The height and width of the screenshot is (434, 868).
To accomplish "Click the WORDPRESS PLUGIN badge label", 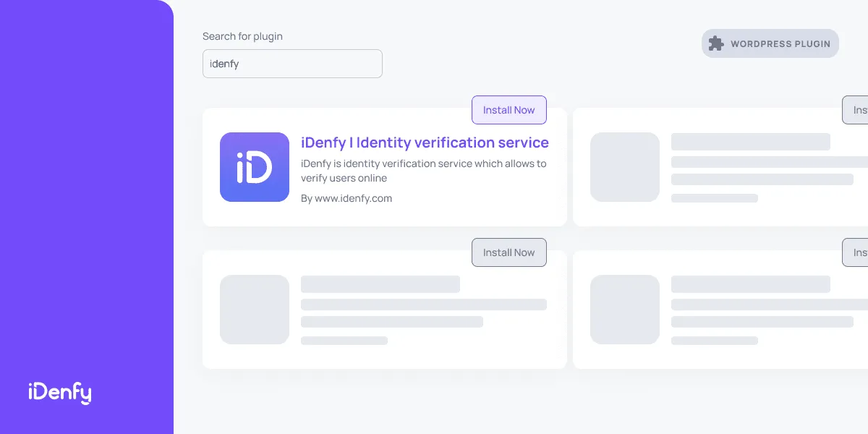I will pyautogui.click(x=780, y=43).
